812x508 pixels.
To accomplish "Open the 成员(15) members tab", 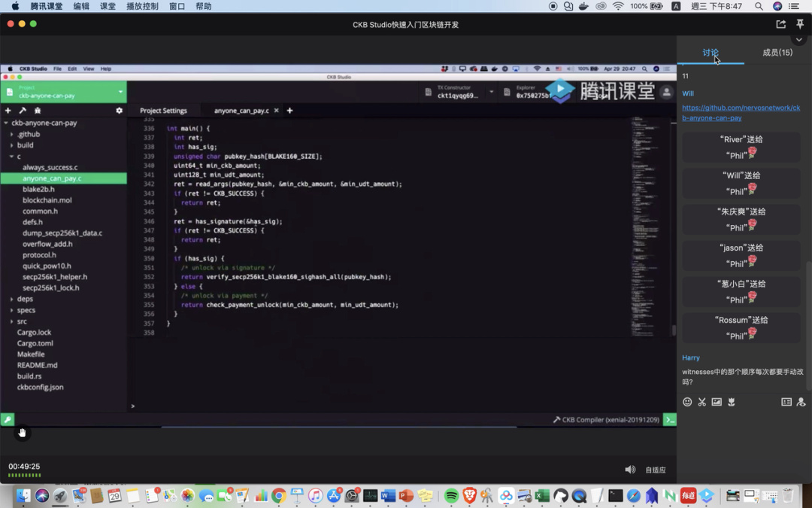I will click(x=777, y=53).
